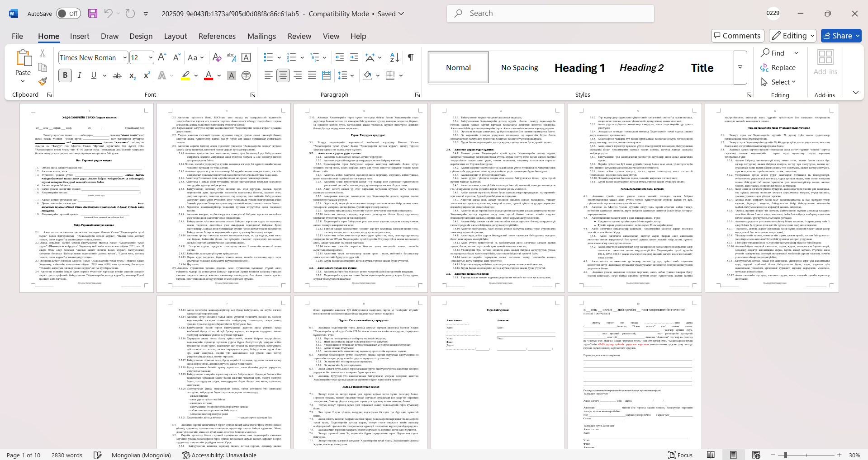Toggle Underline formatting

pos(94,75)
